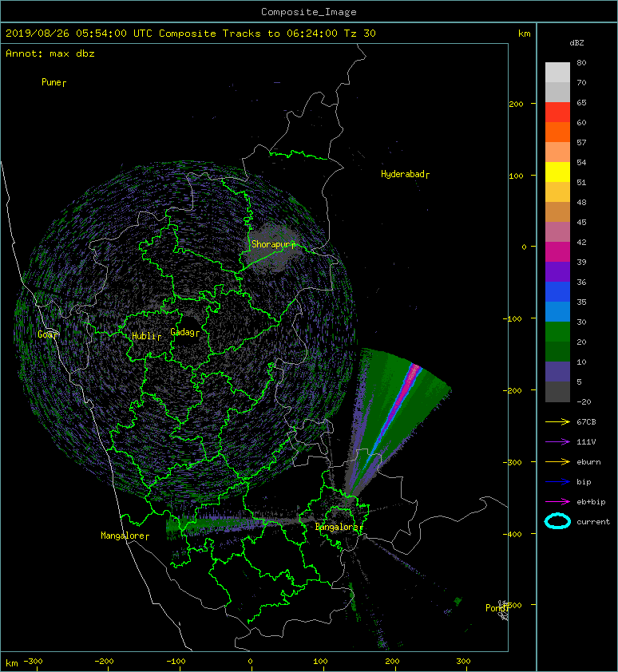Select the eburn arrow symbol in legend
This screenshot has height=672, width=618.
pos(557,462)
